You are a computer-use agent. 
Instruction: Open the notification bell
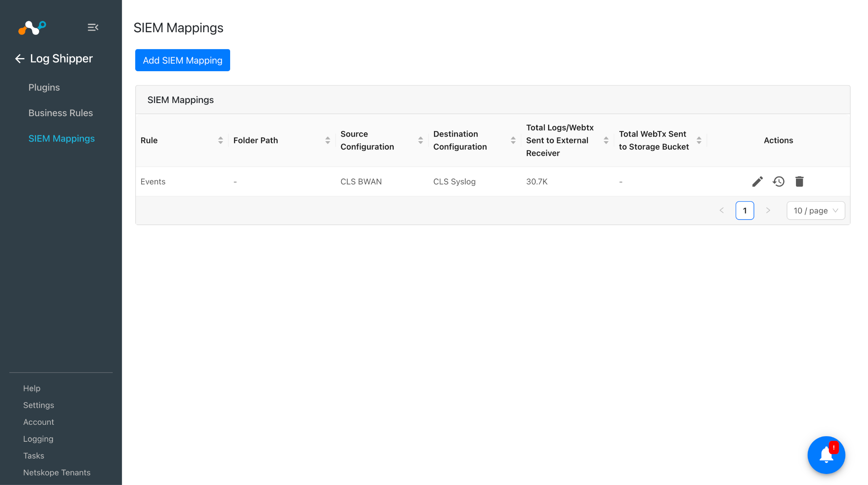826,455
